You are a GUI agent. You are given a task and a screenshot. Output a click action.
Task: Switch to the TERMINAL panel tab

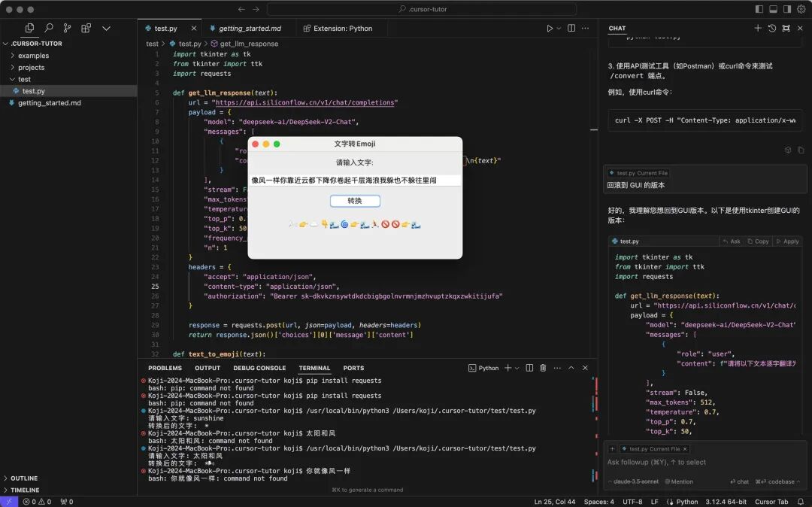[314, 368]
